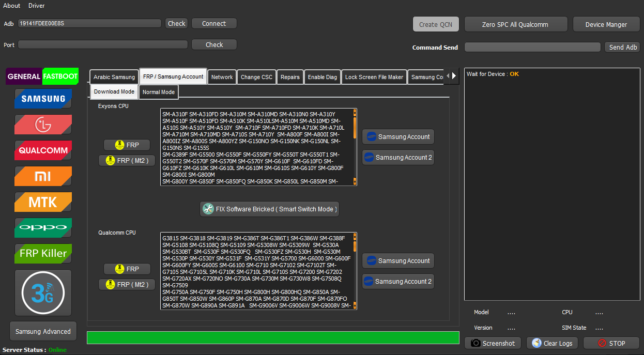
Task: Switch to the Change CSC tab
Action: pyautogui.click(x=257, y=77)
